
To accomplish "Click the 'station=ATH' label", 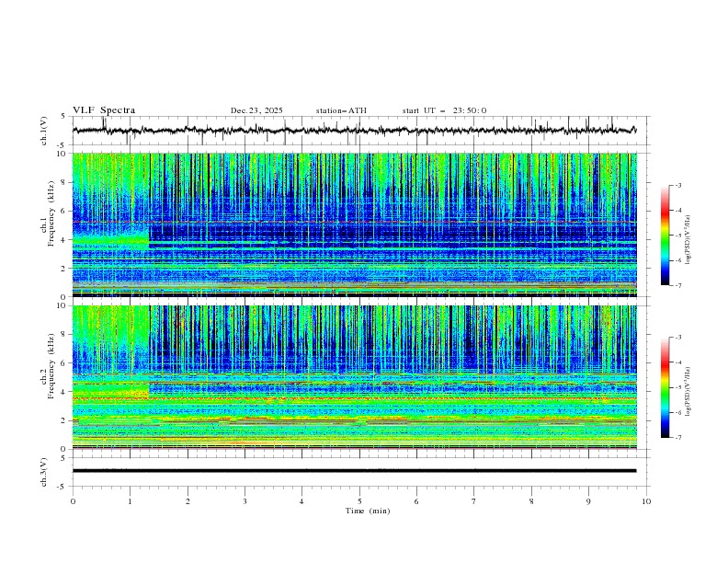I will pos(341,110).
